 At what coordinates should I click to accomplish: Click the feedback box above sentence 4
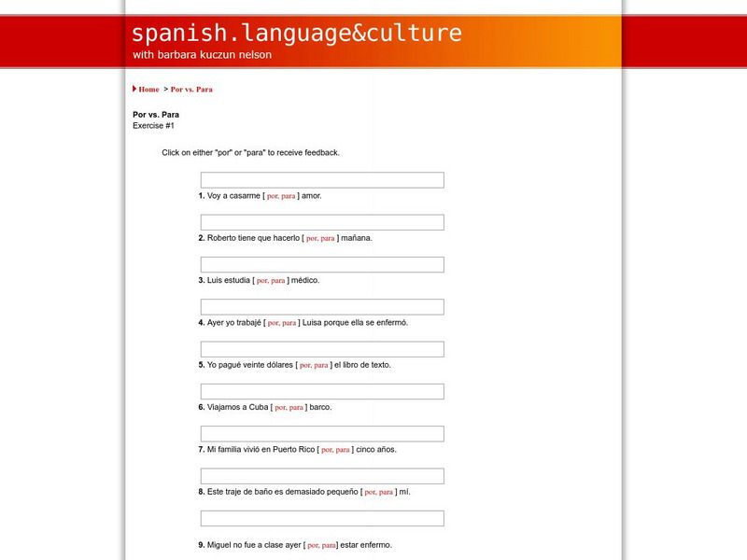click(322, 307)
